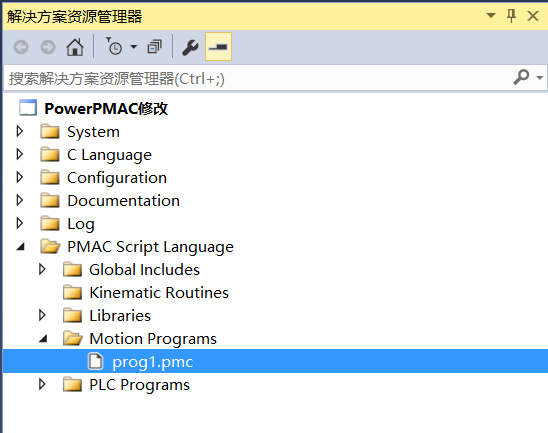Toggle the auto-hide pin icon
This screenshot has width=548, height=433.
(511, 16)
